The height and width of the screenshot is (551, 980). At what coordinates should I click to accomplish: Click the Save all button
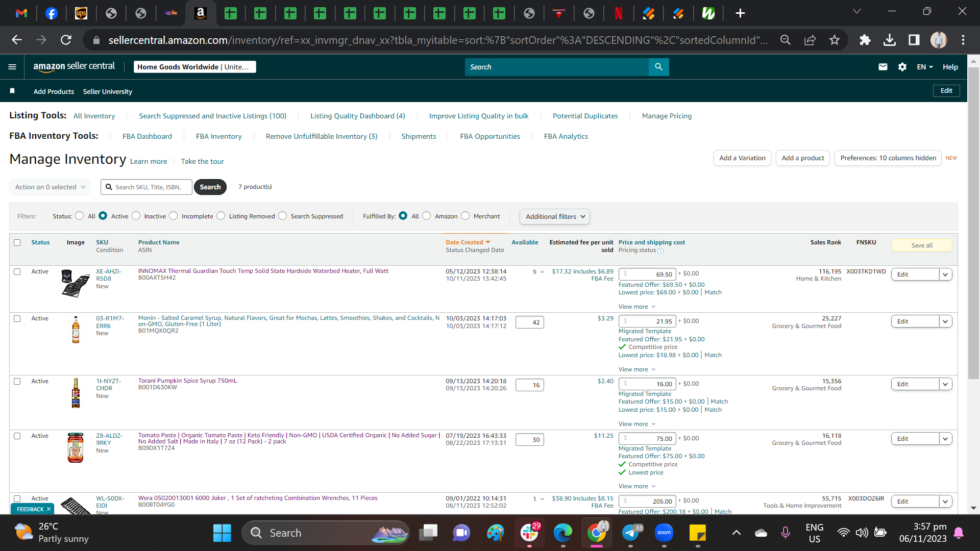pos(922,245)
